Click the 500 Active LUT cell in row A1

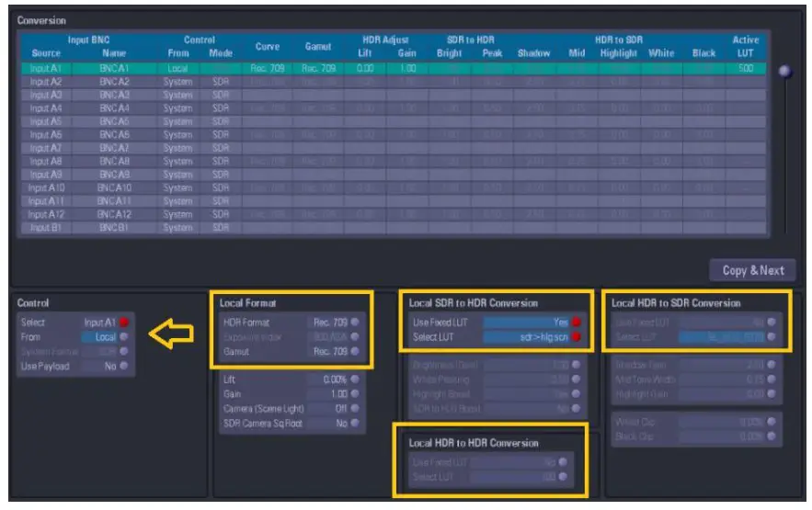tap(745, 68)
